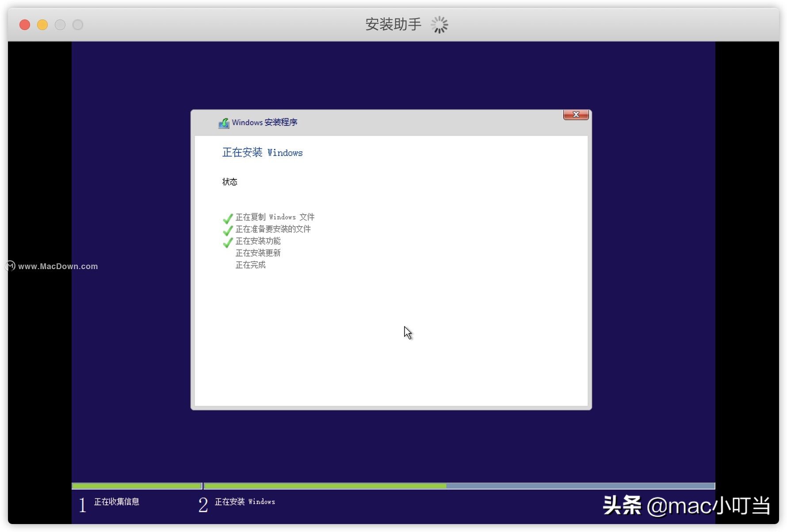This screenshot has height=532, width=787.
Task: Click the red X close button on the installer dialog
Action: coord(576,114)
